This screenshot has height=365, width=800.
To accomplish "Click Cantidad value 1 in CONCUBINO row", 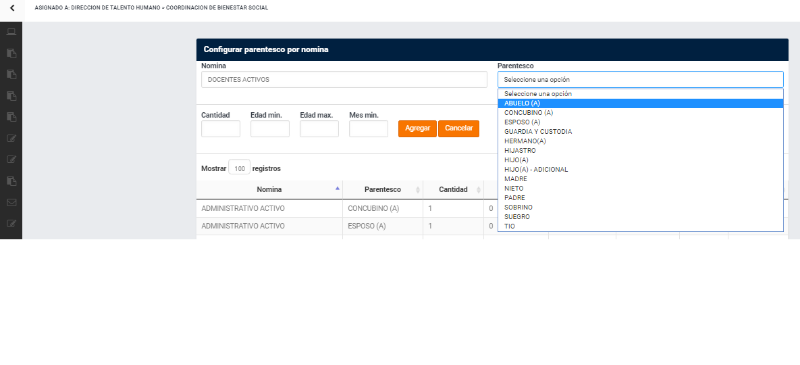I will pos(430,208).
